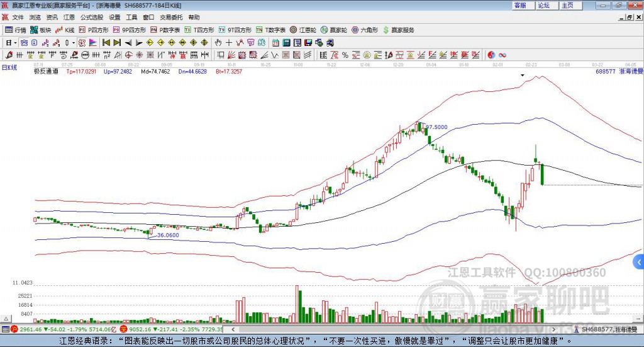Select the percent % retracement tool
The image size is (644, 347).
point(345,55)
